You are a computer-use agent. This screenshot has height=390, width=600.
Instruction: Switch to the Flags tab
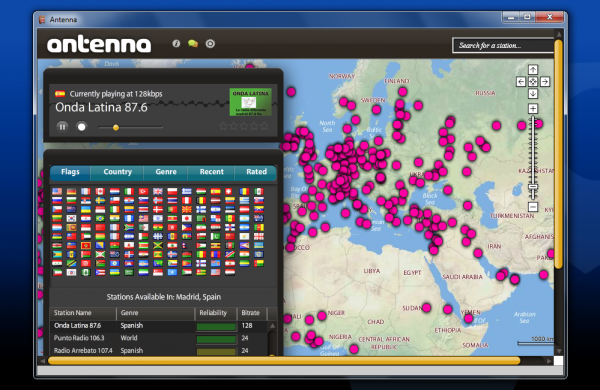point(70,172)
